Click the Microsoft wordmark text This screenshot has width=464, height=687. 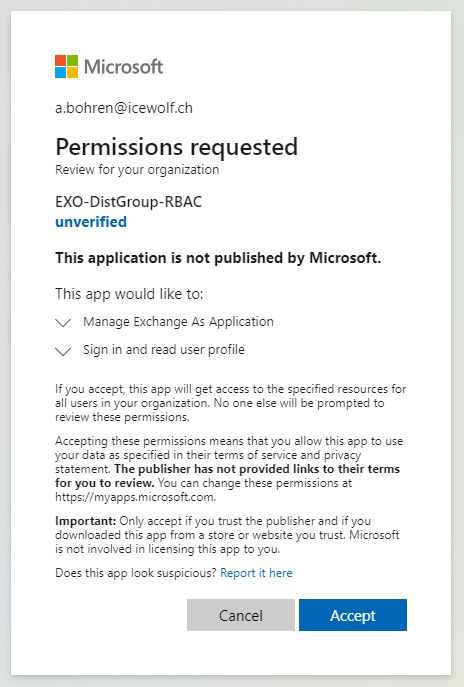124,67
